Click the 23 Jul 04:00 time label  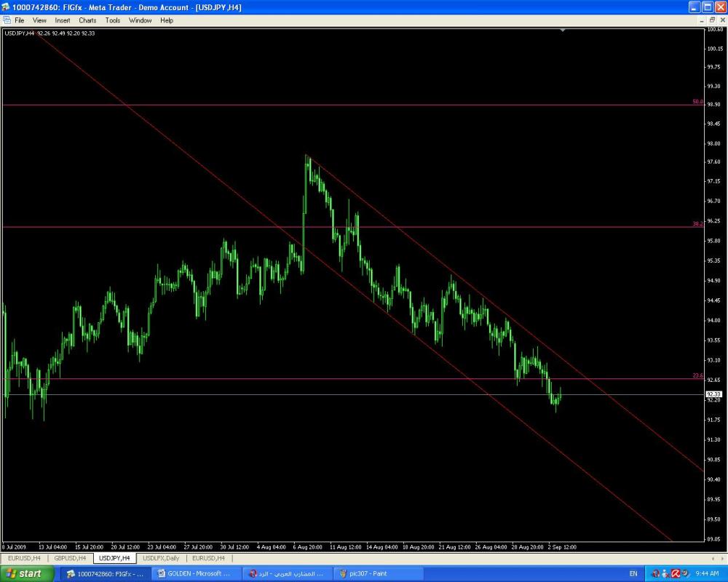pos(162,547)
